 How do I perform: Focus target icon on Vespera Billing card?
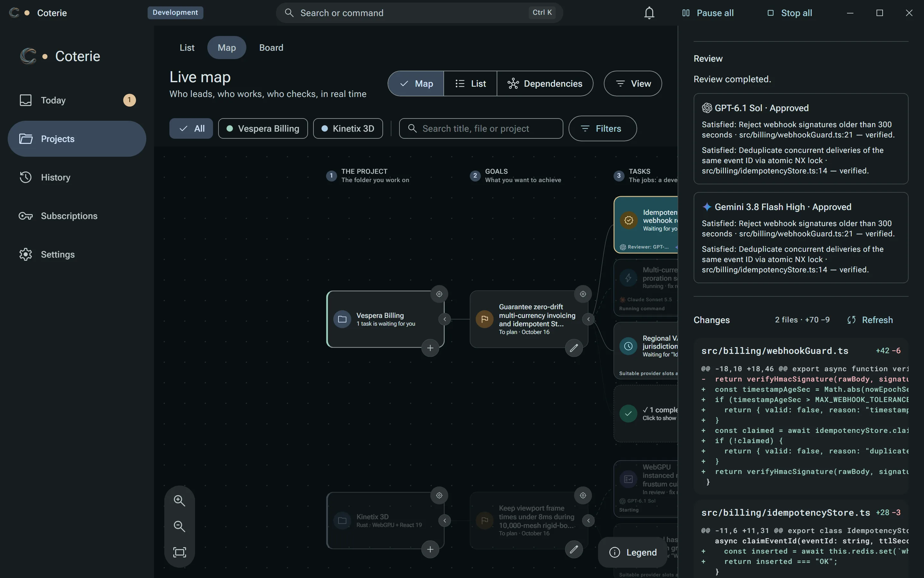coord(439,294)
